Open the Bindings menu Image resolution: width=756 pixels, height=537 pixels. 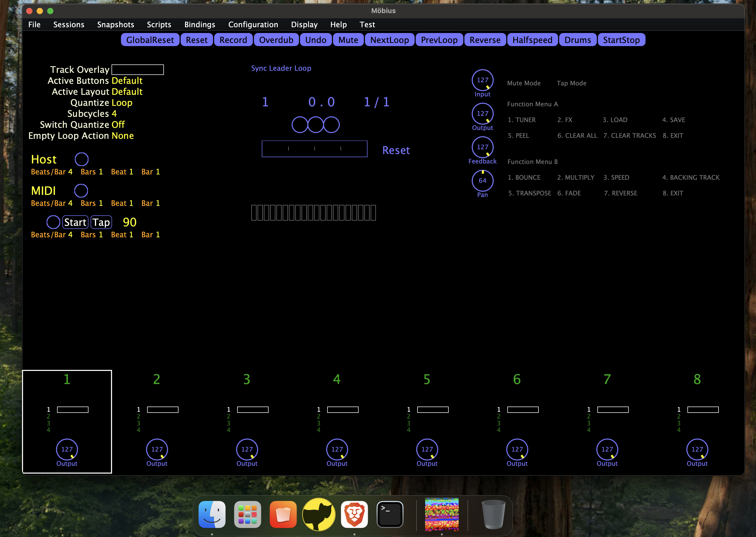coord(199,24)
